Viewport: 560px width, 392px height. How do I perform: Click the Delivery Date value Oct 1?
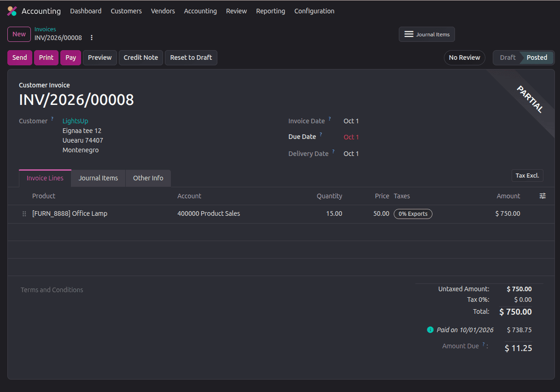[351, 154]
